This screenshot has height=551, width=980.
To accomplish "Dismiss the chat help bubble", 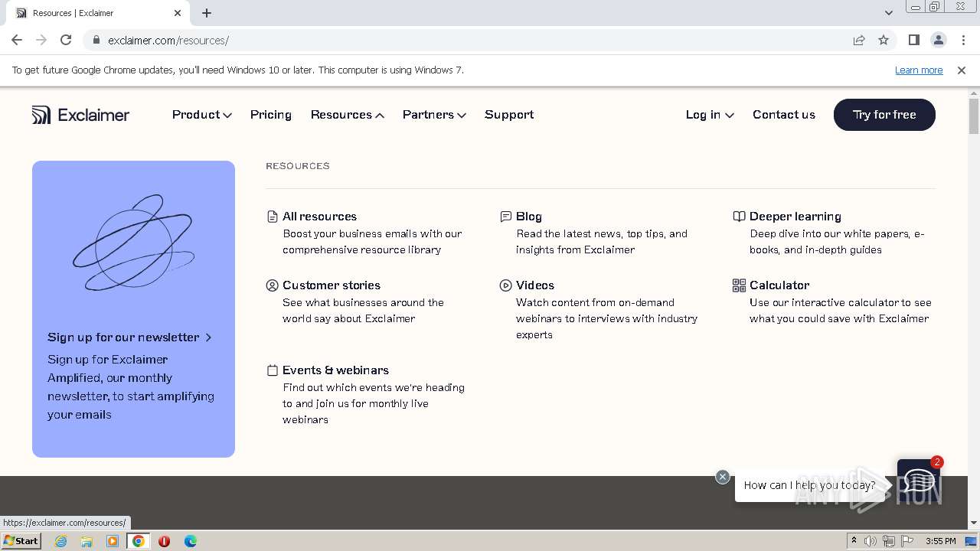I will pos(722,477).
